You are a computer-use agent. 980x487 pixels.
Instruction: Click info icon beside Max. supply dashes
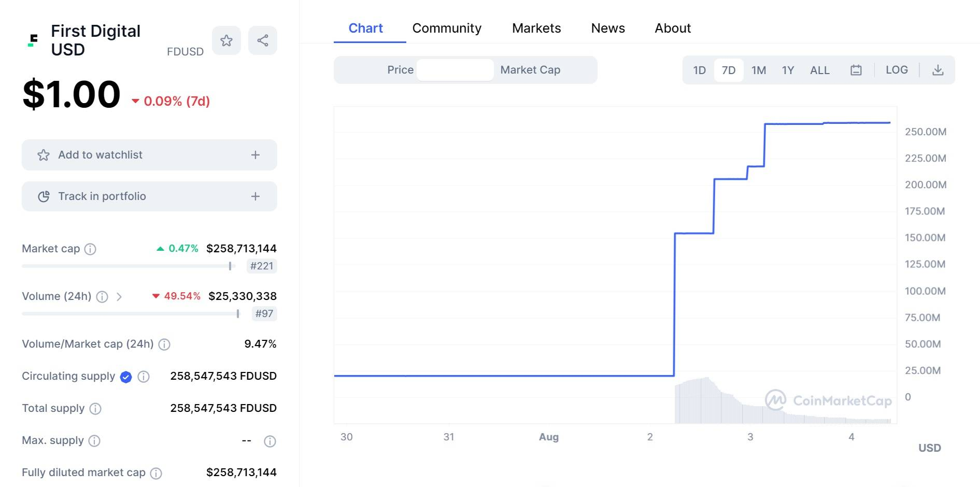(270, 441)
